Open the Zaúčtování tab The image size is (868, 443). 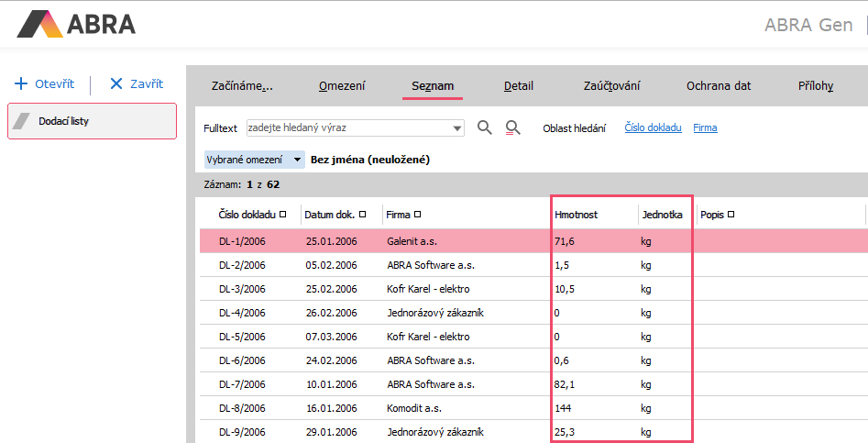pos(611,86)
